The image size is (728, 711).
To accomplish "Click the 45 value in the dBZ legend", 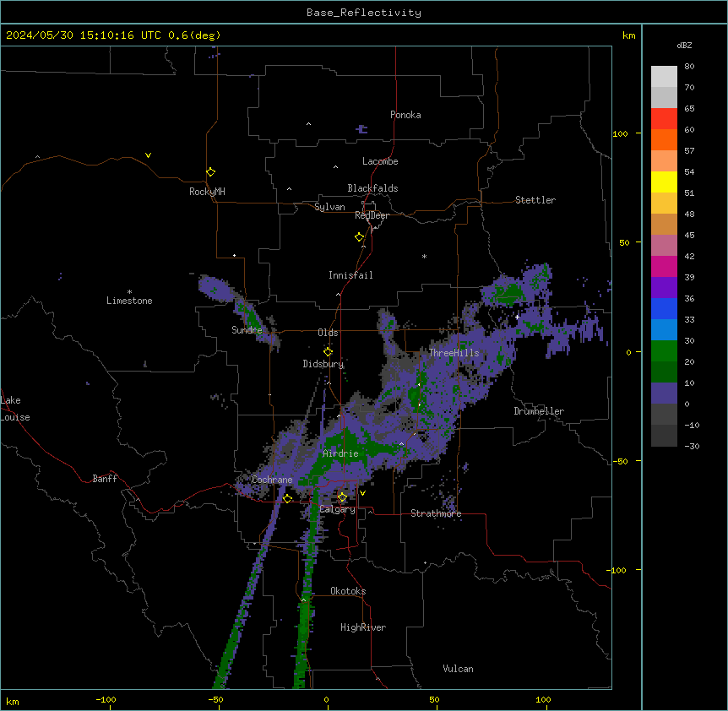I will [x=689, y=236].
